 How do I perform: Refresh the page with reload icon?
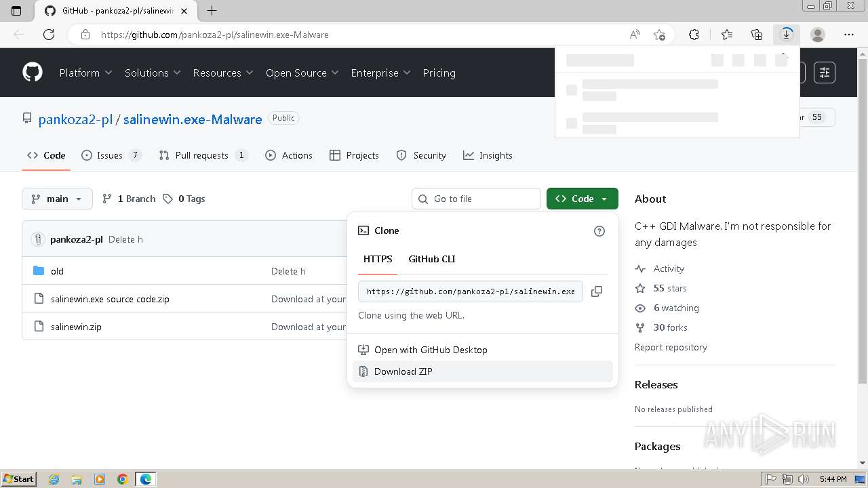(49, 35)
